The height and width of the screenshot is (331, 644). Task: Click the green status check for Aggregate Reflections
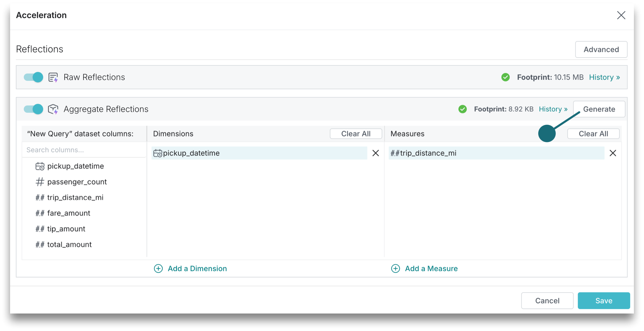click(462, 109)
